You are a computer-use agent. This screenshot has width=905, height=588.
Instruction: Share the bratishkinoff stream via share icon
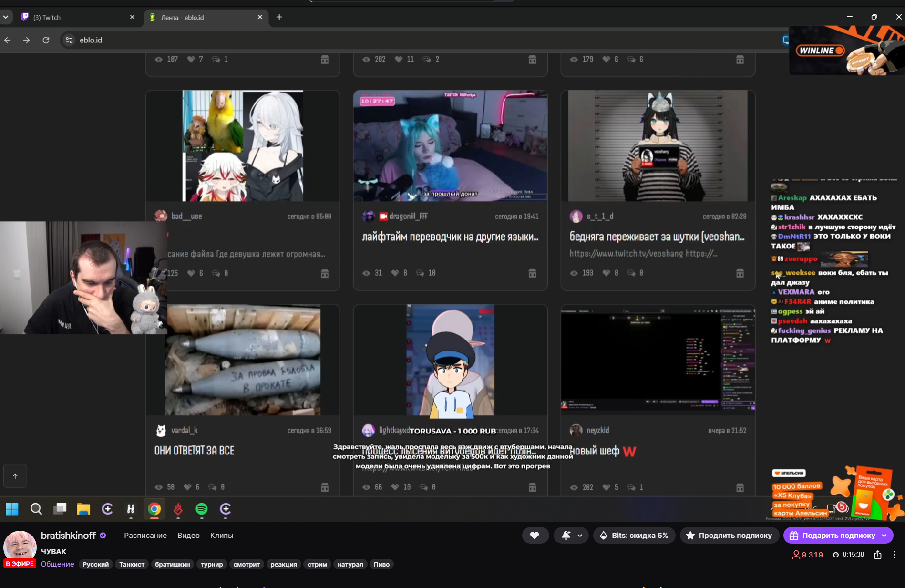tap(878, 555)
